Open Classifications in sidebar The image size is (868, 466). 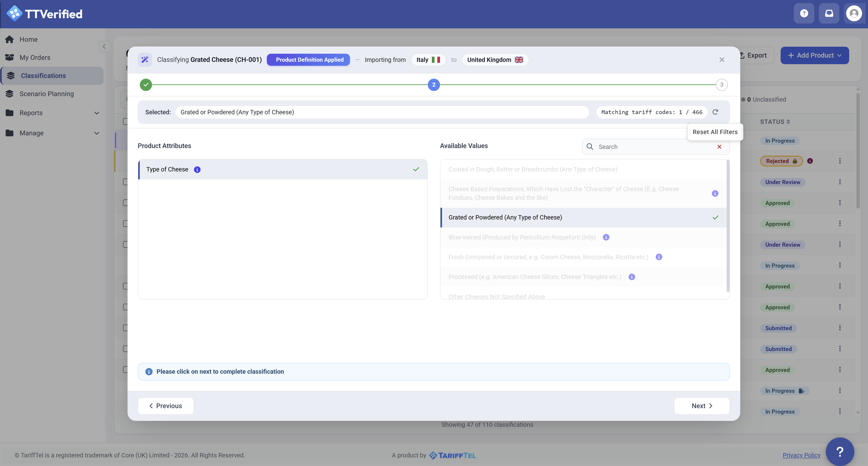(x=52, y=76)
